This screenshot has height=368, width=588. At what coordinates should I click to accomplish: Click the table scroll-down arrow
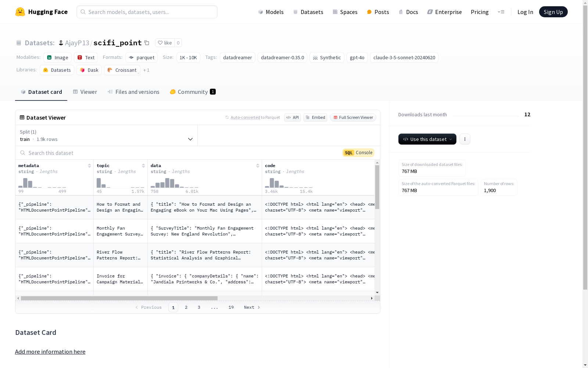coord(377,293)
